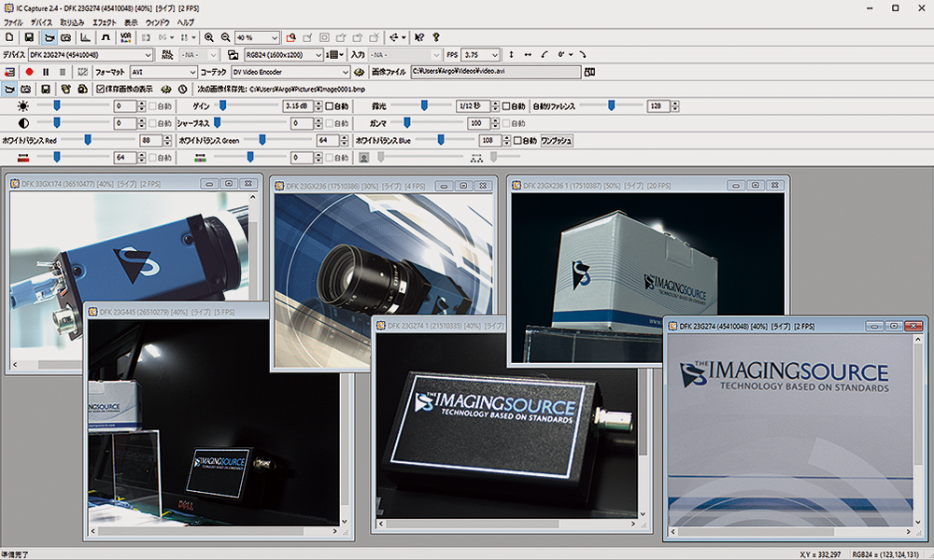Open the rotation angle 0° dropdown
Viewport: 934px width, 560px height.
click(x=565, y=55)
